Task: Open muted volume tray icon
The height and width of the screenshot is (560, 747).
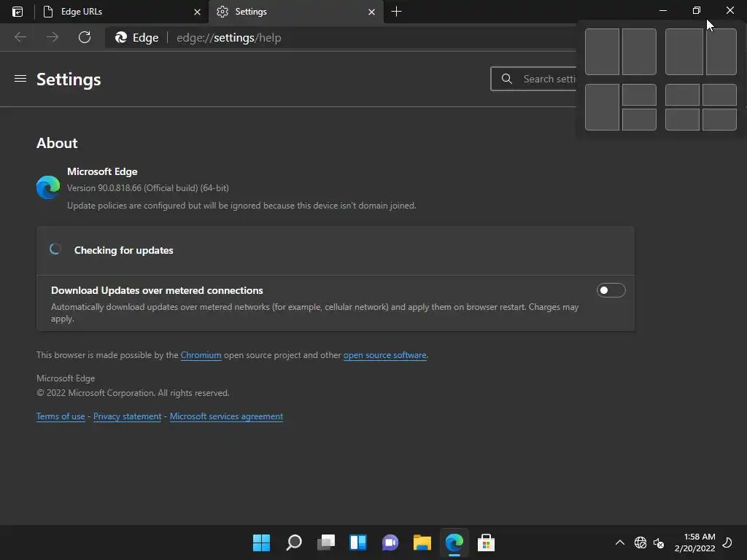Action: 659,542
